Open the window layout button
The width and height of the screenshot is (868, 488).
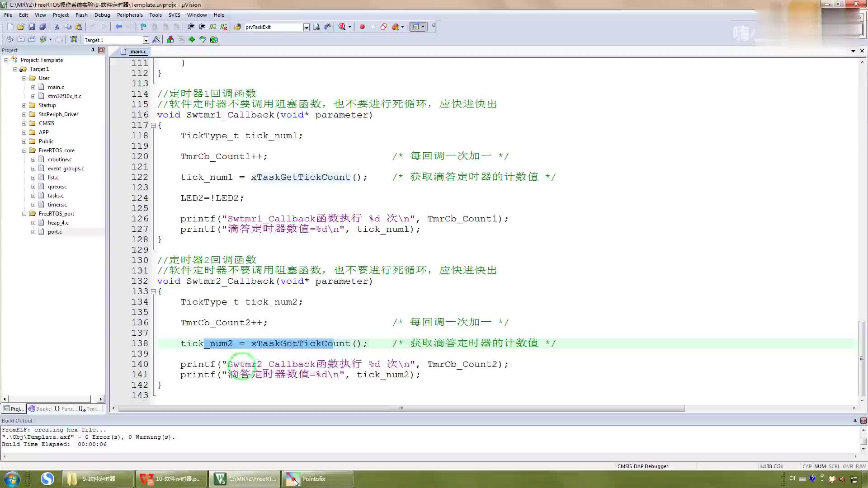click(415, 27)
